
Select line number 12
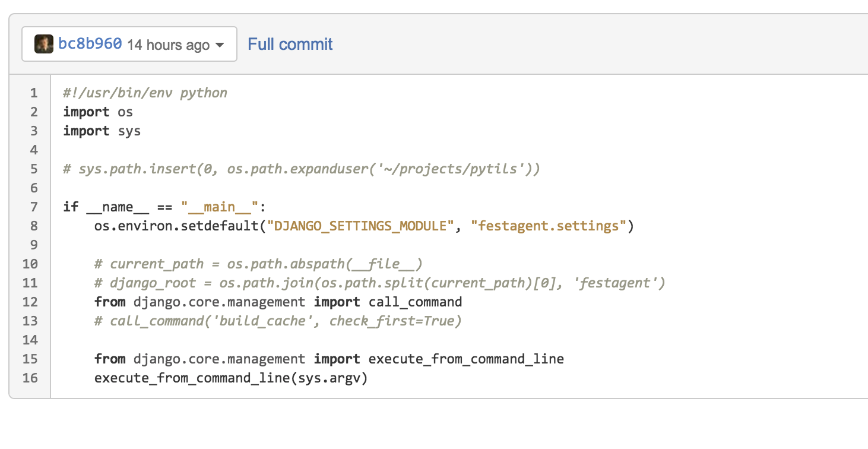coord(30,302)
